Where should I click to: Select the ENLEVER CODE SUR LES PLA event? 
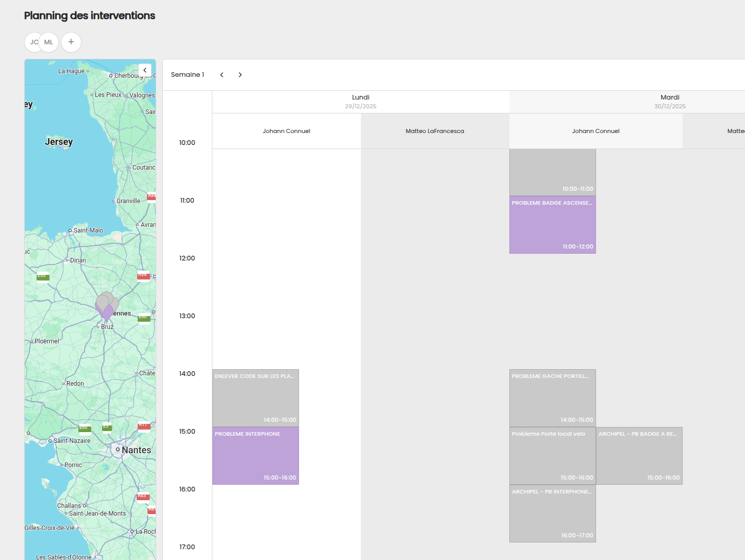tap(255, 398)
